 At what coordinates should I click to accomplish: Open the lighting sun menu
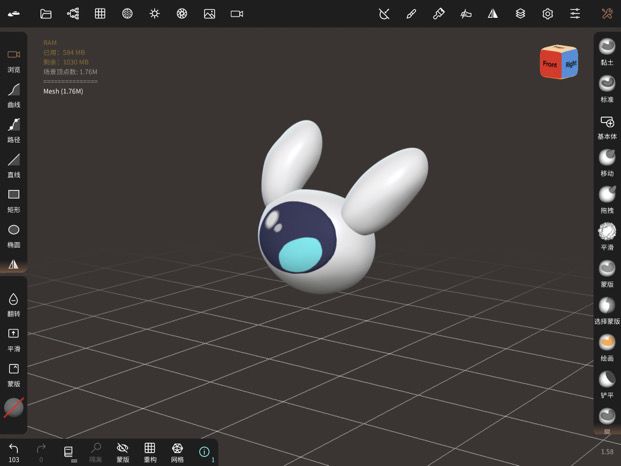[x=154, y=14]
